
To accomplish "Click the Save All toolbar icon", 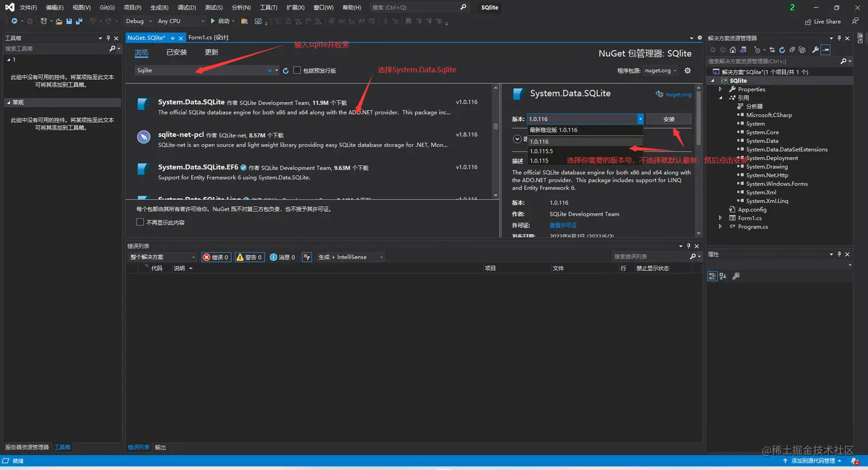I will [79, 21].
